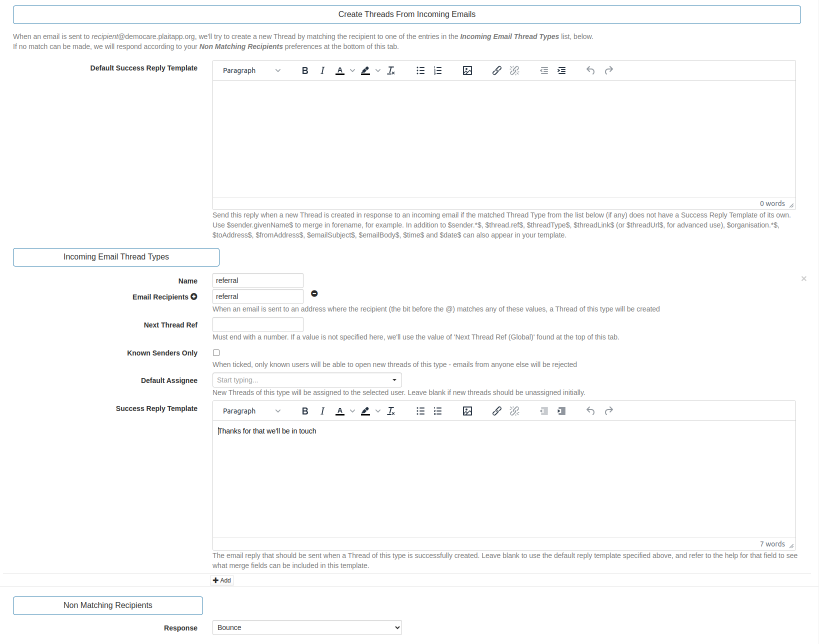Open text color arrow in referral Success Reply editor
This screenshot has height=644, width=819.
[352, 411]
